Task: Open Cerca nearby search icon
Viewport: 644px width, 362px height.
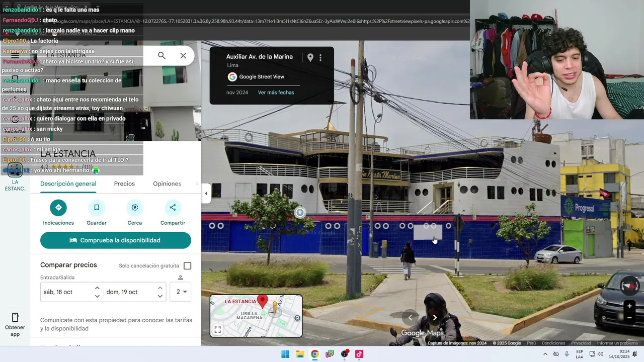Action: (135, 208)
